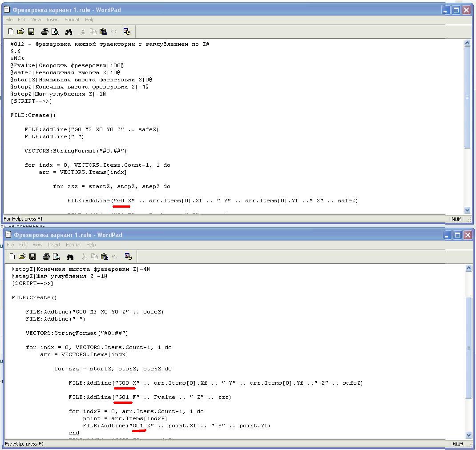Open Edit menu in top WordPad window
Screen dimensions: 476x450
[x=22, y=20]
